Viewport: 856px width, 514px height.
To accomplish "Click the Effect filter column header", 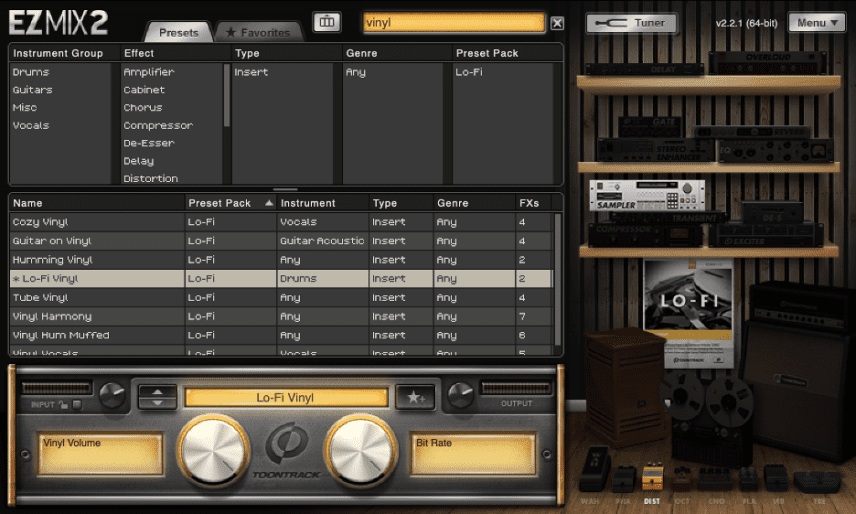I will (139, 53).
